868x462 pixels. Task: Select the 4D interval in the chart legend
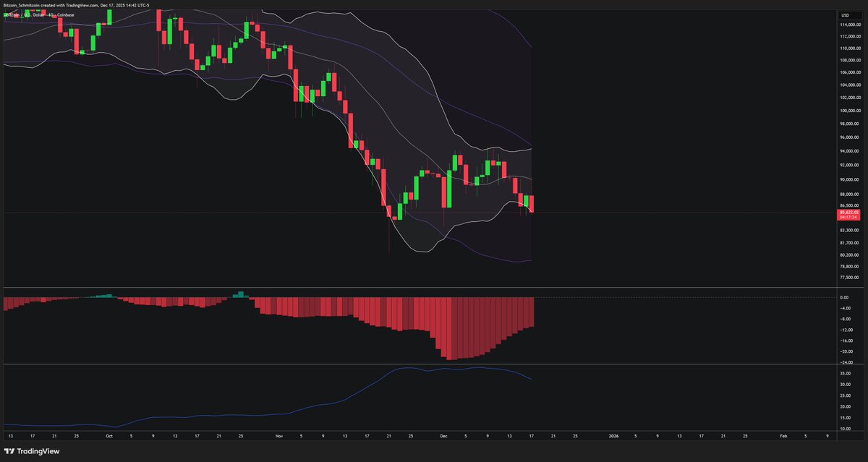(x=51, y=14)
